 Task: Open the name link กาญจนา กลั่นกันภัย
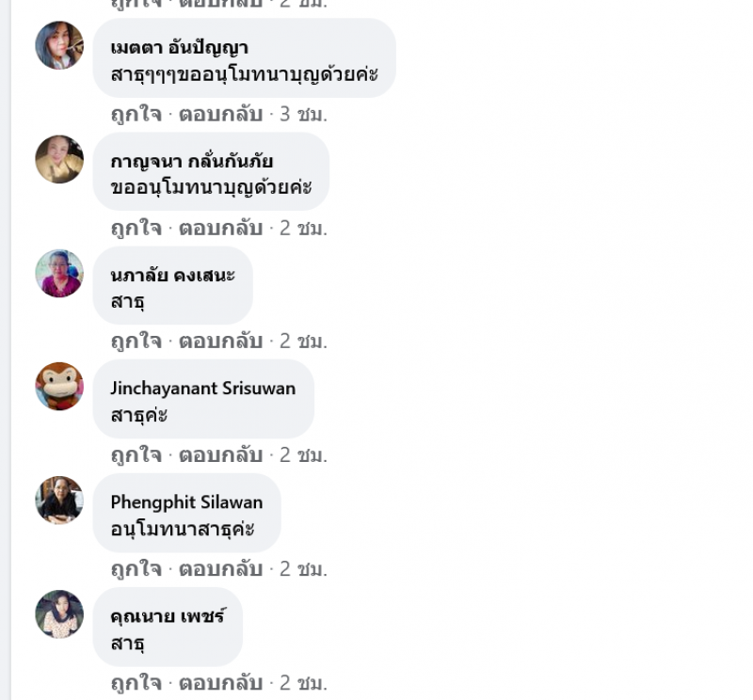click(192, 161)
